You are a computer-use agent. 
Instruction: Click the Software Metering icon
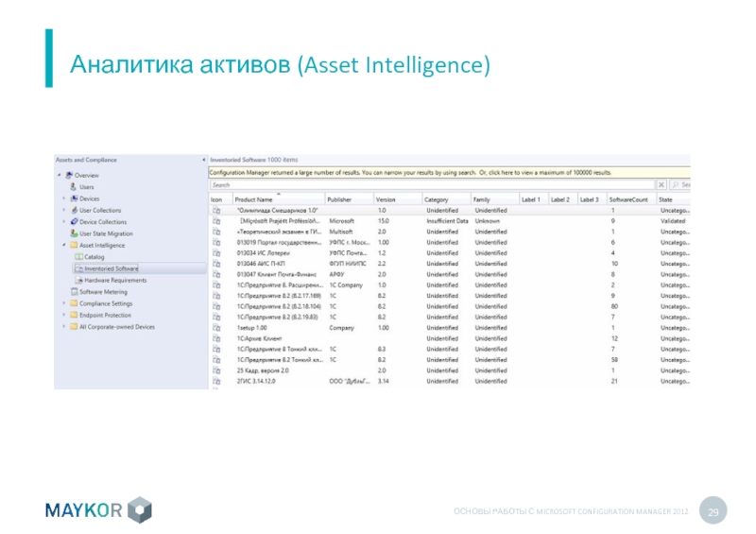click(75, 291)
